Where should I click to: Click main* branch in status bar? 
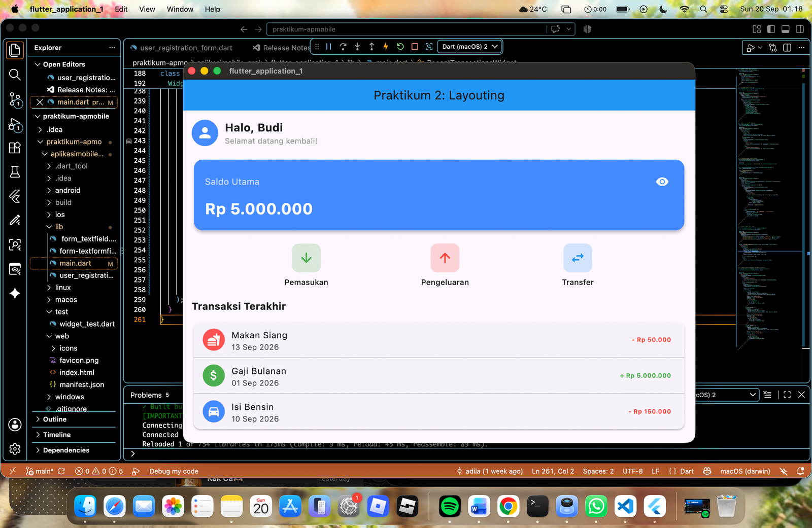pos(40,471)
